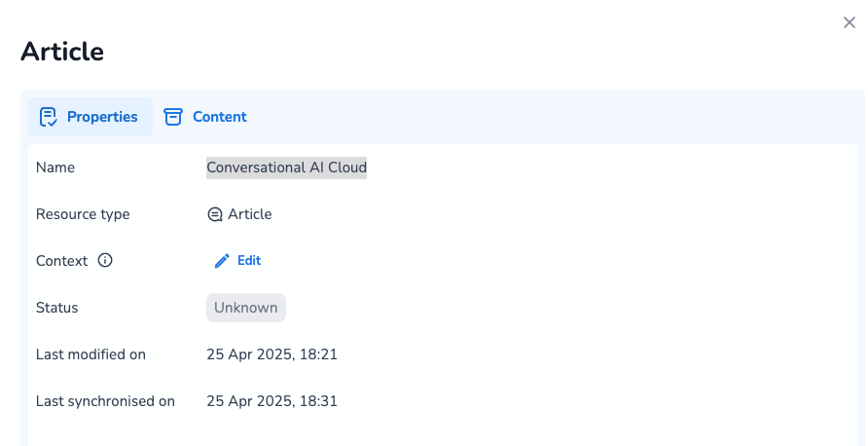This screenshot has height=446, width=868.
Task: Click the Last modified on date value
Action: point(271,354)
